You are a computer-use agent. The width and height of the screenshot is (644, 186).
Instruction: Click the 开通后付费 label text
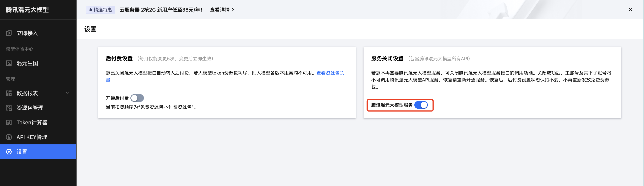tap(117, 98)
